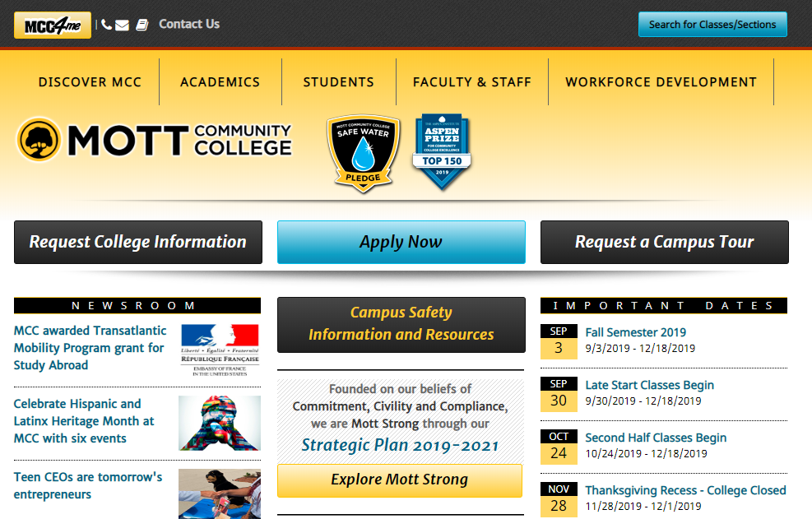Open Campus Safety Information and Resources
The image size is (812, 519).
pos(401,325)
